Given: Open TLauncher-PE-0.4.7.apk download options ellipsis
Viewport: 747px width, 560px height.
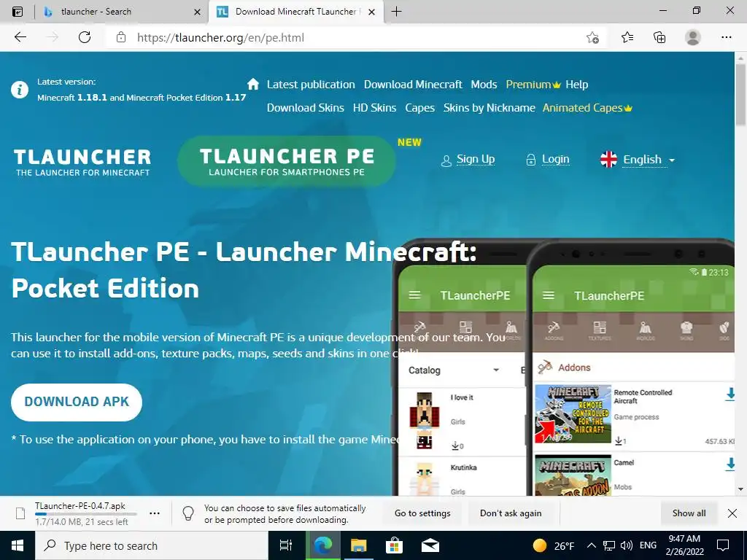Looking at the screenshot, I should tap(155, 513).
